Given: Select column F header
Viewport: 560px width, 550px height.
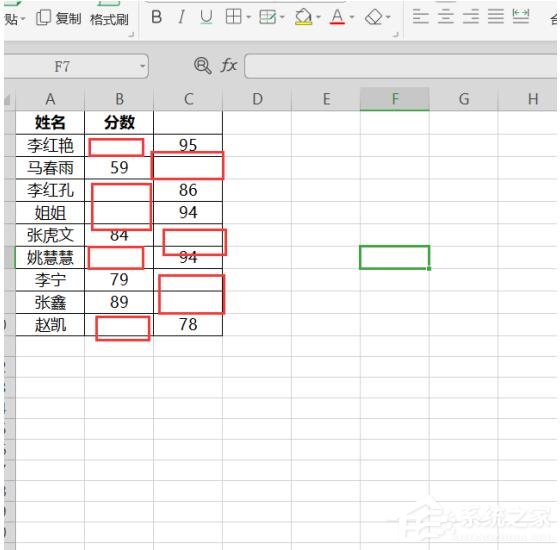Looking at the screenshot, I should click(x=395, y=99).
